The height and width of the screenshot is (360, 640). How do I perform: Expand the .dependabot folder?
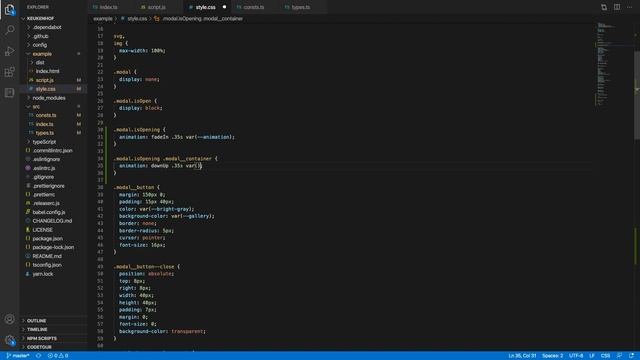53,27
